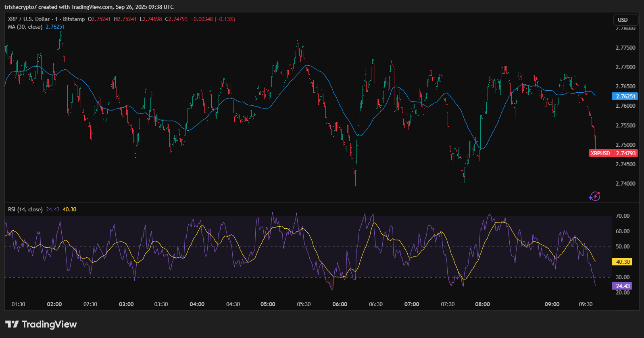Click the 70.00 RSI overbought level label
644x338 pixels.
(x=622, y=216)
